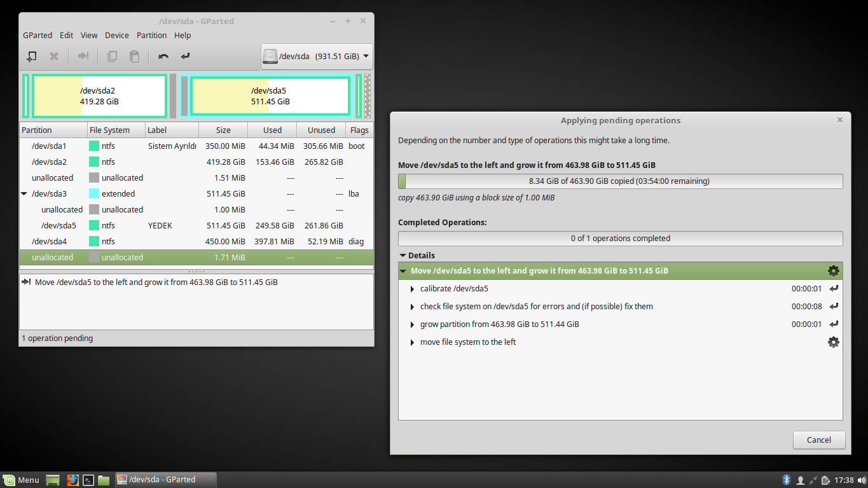This screenshot has width=868, height=488.
Task: Open the Partition menu
Action: coord(151,36)
